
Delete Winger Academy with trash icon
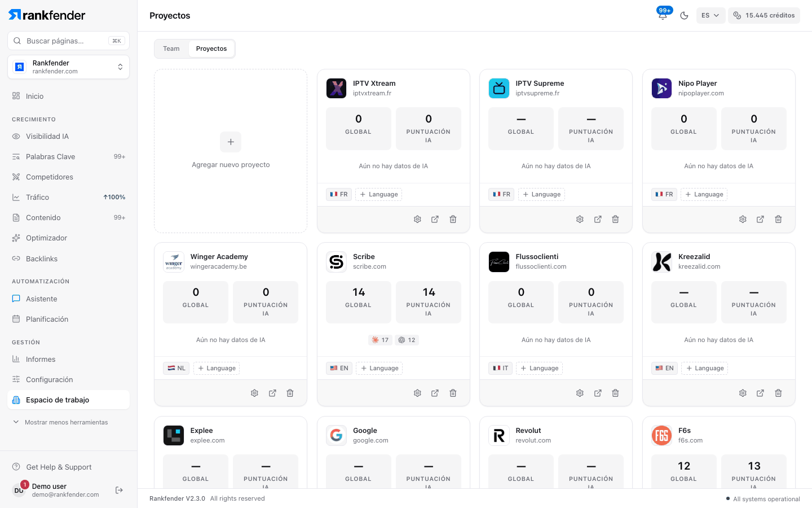coord(290,393)
